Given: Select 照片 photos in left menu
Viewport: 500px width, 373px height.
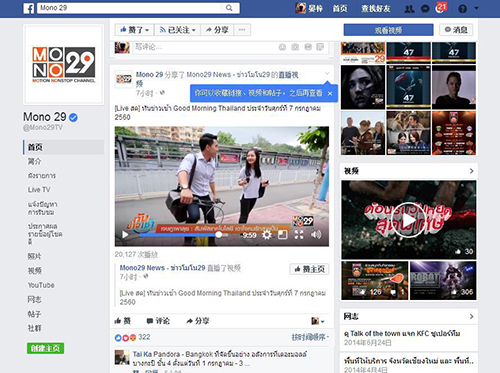Looking at the screenshot, I should pyautogui.click(x=34, y=256).
